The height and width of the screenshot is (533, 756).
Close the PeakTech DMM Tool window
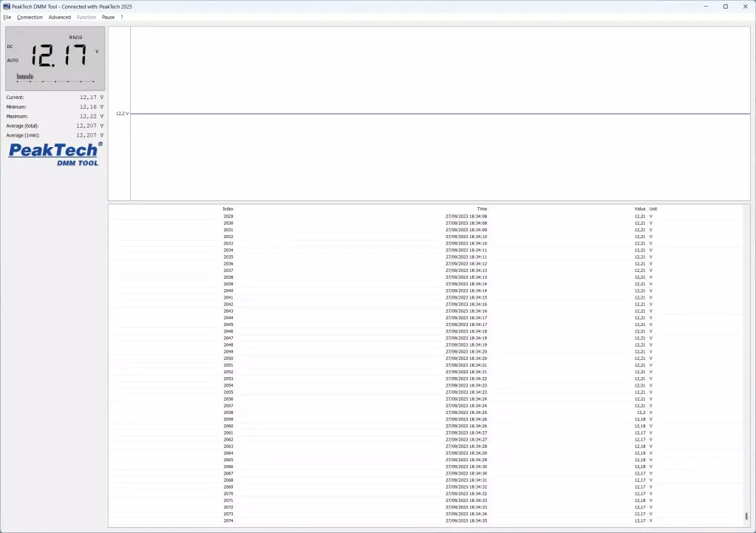click(746, 6)
